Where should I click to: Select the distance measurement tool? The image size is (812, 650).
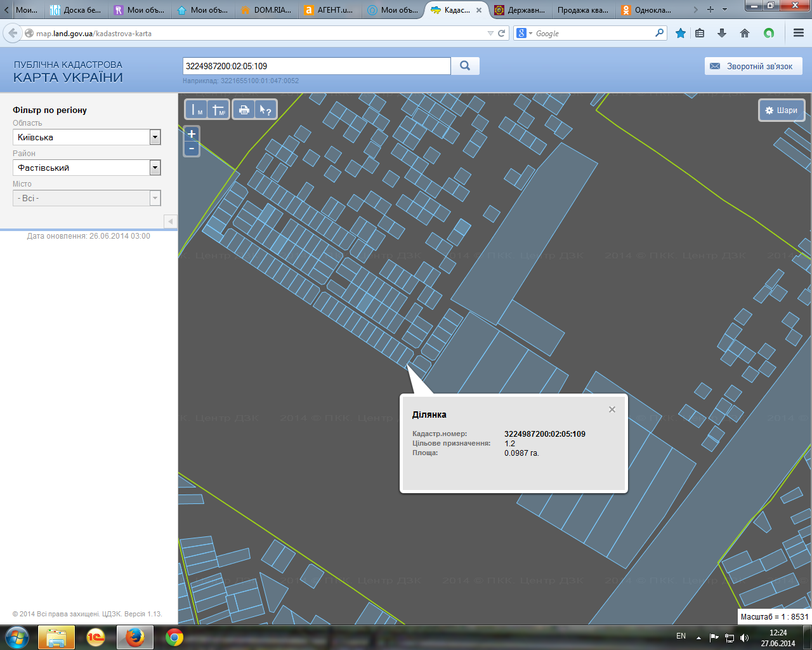pos(197,110)
